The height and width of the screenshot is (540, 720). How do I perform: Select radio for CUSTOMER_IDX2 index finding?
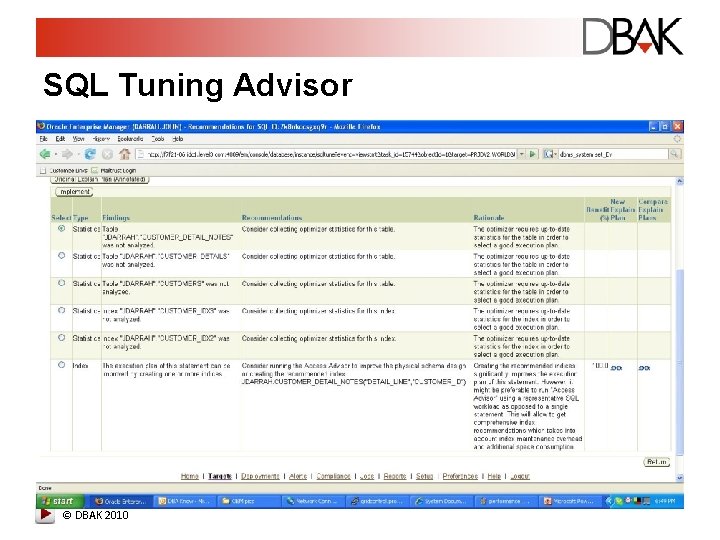pos(62,338)
